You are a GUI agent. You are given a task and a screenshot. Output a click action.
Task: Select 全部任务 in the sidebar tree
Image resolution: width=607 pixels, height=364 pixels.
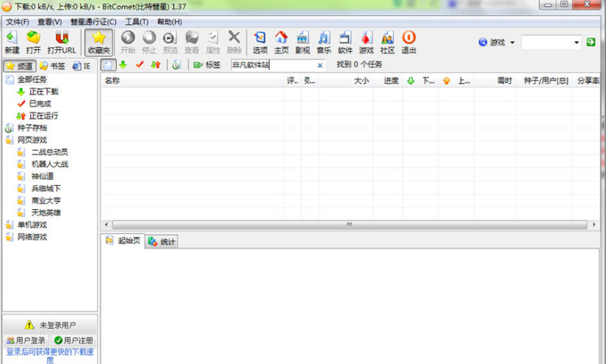(32, 79)
